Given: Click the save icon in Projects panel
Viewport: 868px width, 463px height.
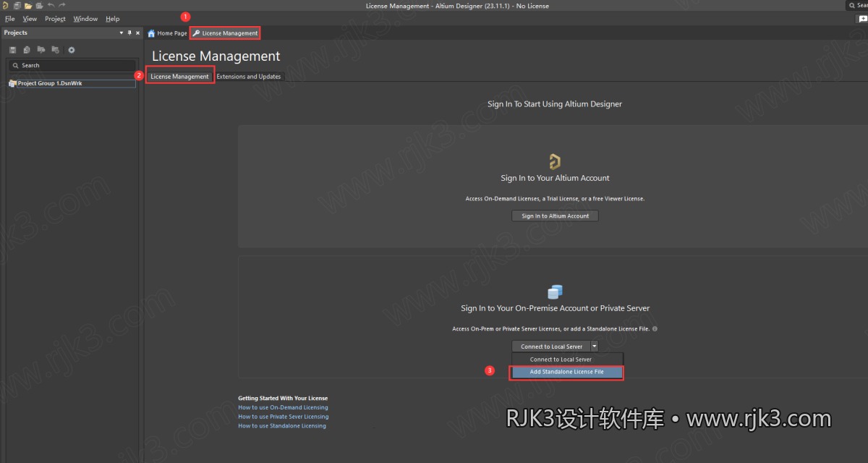Looking at the screenshot, I should (x=13, y=50).
